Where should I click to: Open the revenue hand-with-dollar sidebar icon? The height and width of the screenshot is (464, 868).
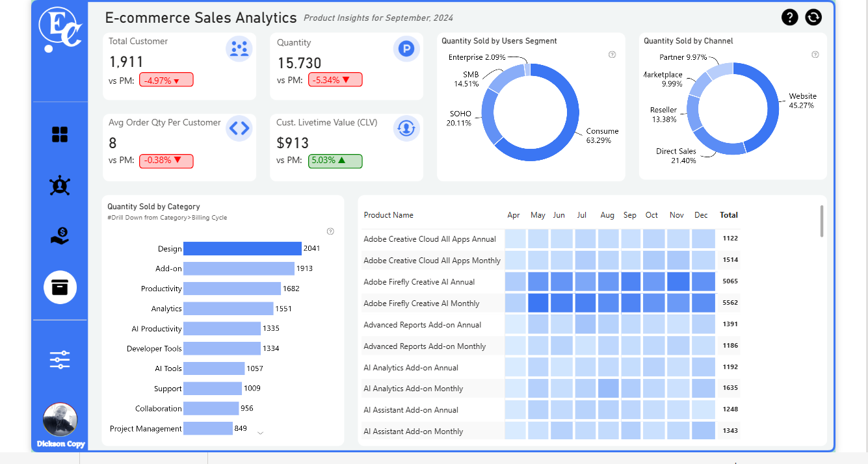(x=60, y=236)
